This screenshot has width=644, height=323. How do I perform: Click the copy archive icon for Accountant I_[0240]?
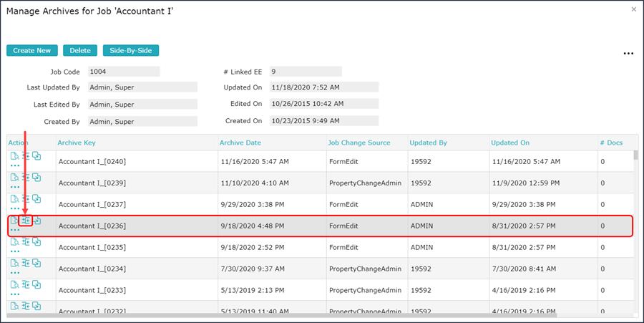coord(36,155)
